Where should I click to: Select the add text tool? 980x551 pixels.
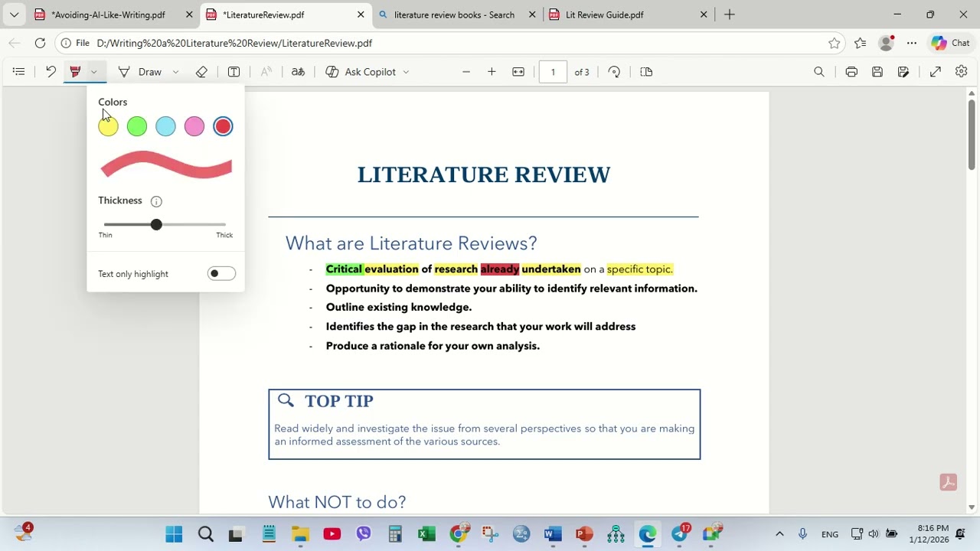pos(234,72)
